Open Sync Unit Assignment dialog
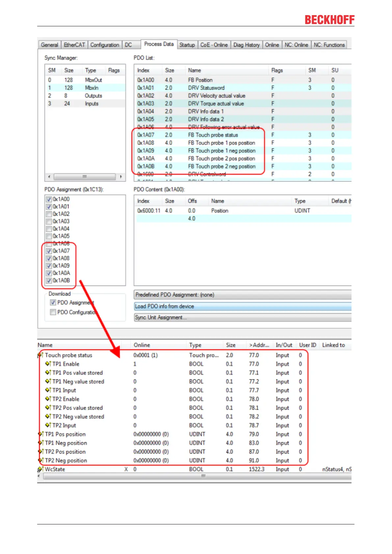This screenshot has width=392, height=554. (243, 317)
